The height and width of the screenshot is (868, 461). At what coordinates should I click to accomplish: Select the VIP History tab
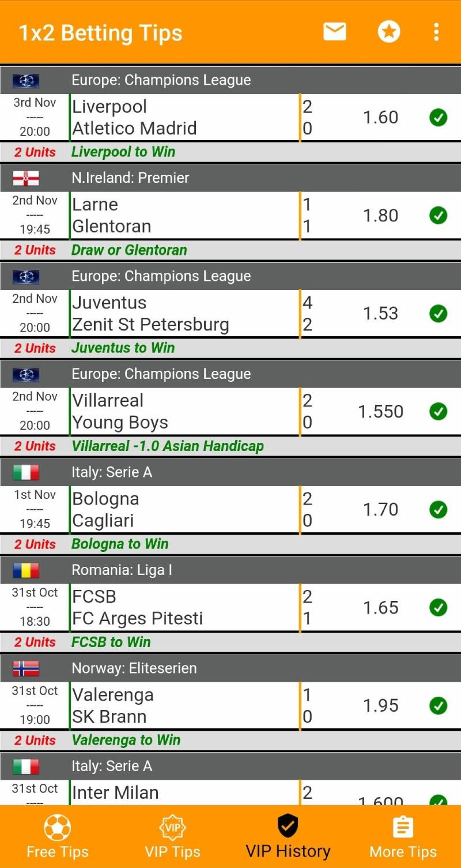(288, 836)
